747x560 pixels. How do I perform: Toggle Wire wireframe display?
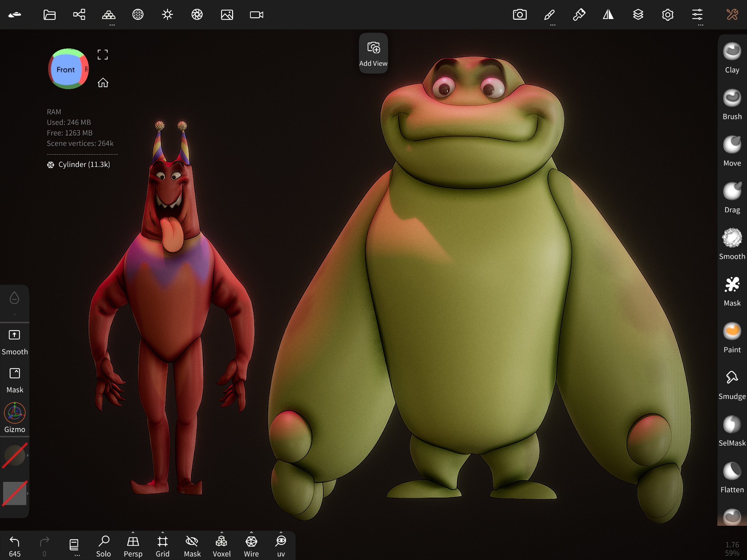tap(251, 546)
